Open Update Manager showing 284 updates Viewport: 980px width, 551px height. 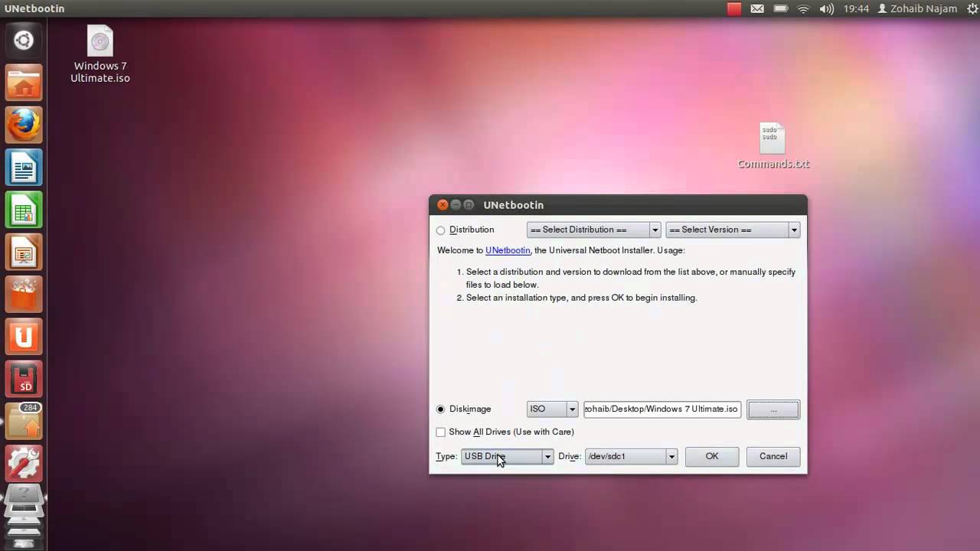(24, 421)
